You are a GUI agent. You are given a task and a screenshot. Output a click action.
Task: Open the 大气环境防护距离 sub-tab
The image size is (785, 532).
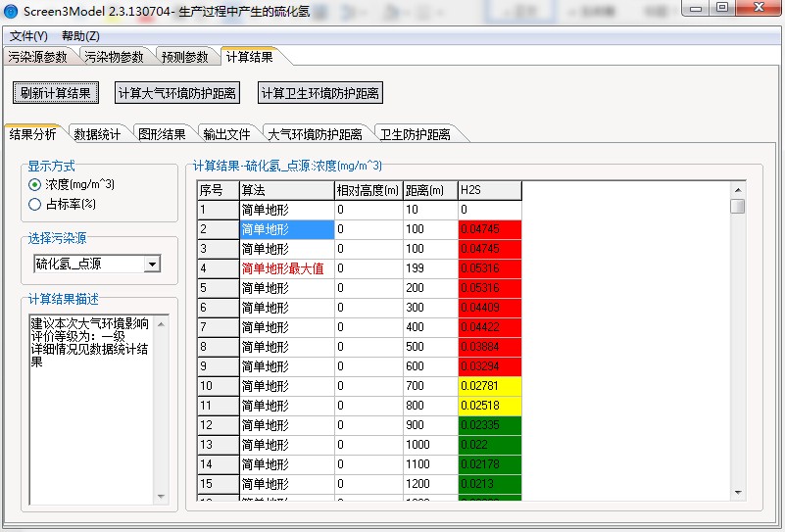point(316,134)
